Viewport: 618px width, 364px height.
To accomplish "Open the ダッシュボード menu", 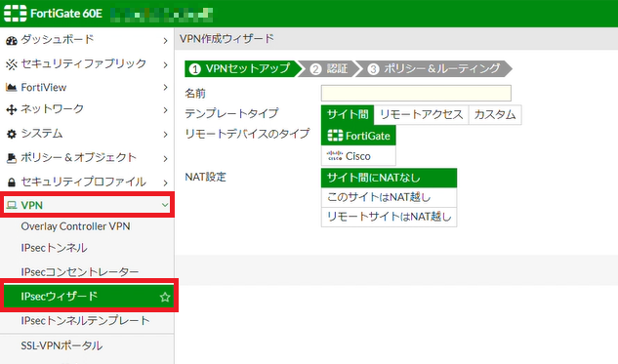I will coord(87,40).
